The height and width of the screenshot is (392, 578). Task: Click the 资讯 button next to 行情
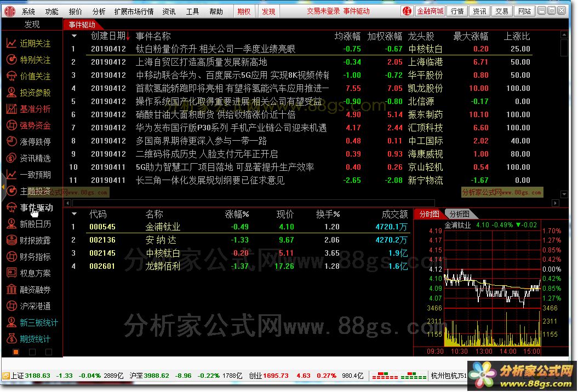(x=479, y=11)
